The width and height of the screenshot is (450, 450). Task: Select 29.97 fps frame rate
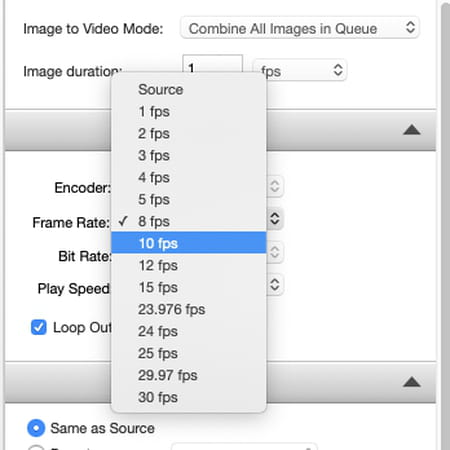(189, 375)
